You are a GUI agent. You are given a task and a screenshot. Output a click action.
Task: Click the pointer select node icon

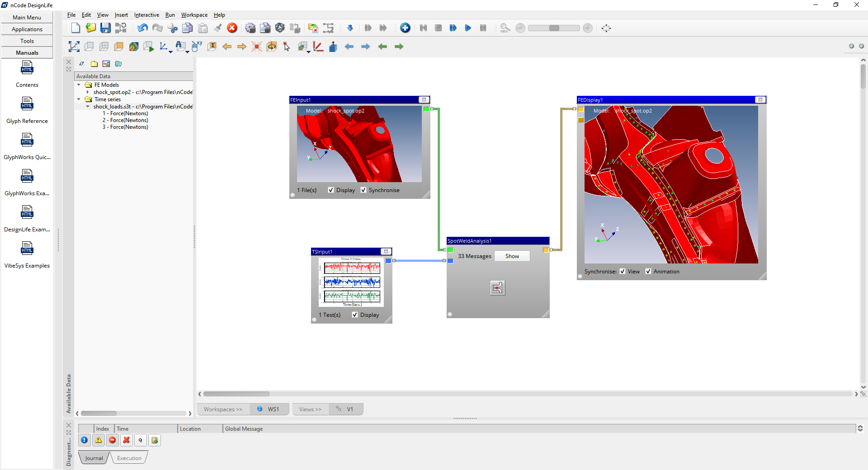[287, 47]
